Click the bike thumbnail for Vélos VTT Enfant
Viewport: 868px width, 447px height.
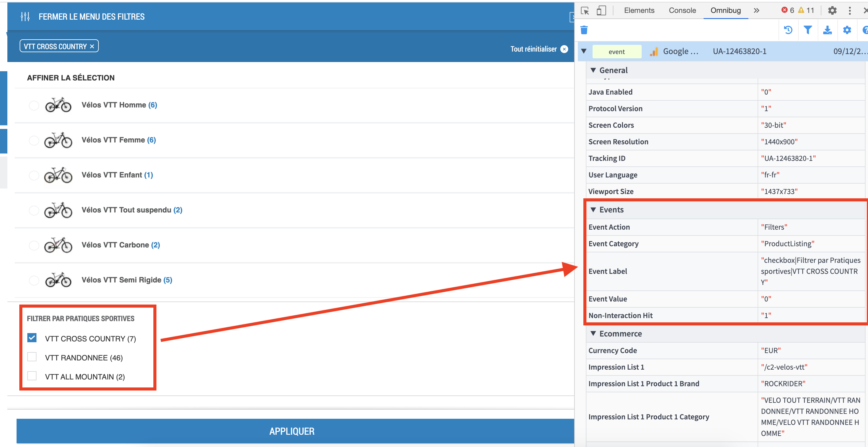(x=58, y=175)
